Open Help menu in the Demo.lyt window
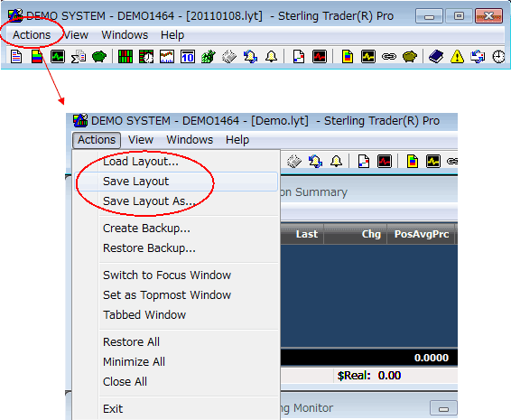 (x=237, y=140)
